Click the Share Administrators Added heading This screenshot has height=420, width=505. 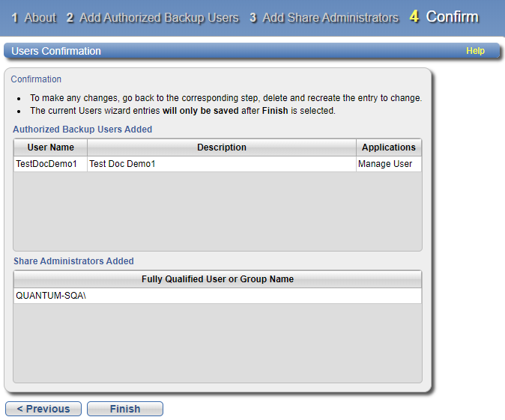pos(73,261)
